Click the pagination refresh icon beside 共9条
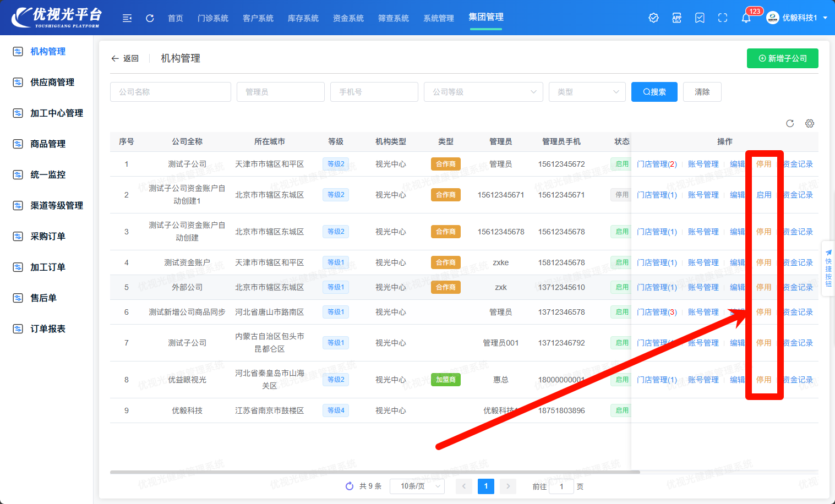This screenshot has height=504, width=835. (350, 486)
